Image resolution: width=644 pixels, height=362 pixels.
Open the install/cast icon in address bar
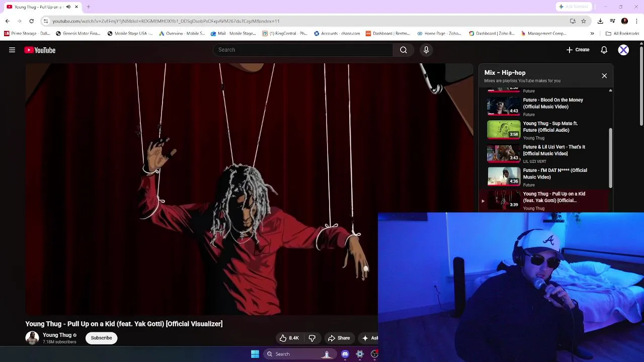(x=573, y=21)
